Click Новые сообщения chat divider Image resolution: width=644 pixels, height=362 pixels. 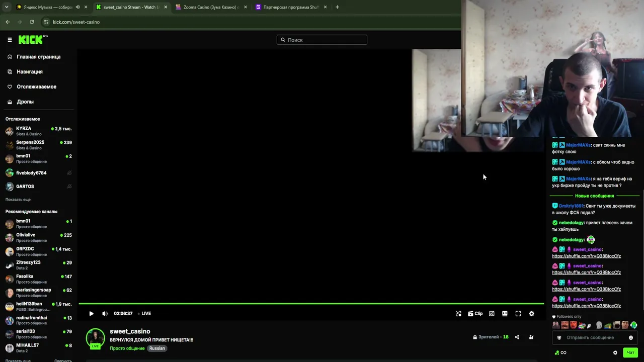[x=594, y=196]
